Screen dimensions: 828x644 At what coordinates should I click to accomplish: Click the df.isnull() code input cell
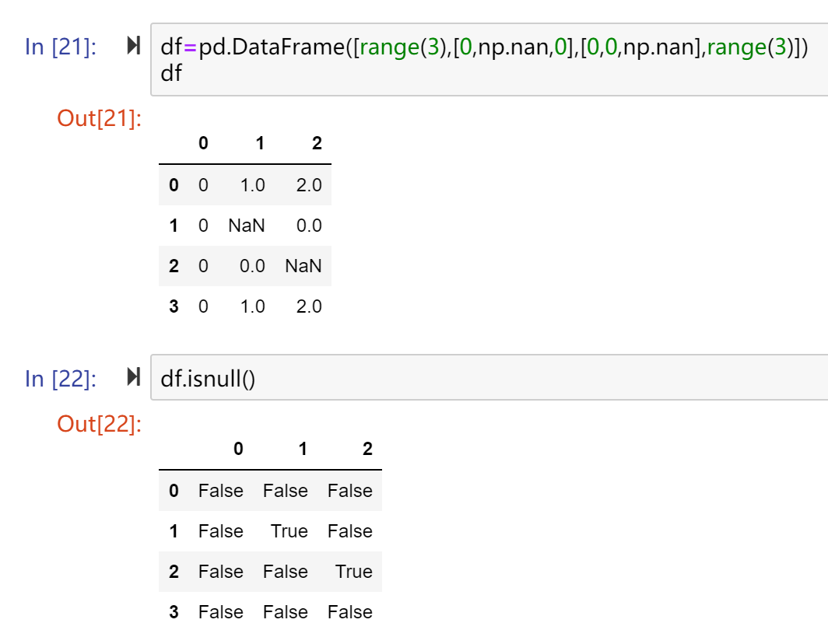(482, 378)
